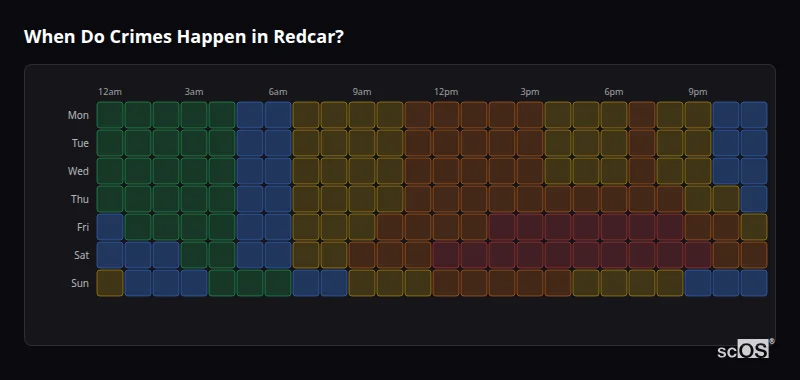This screenshot has height=380, width=800.
Task: Click the '6pm' hour label
Action: point(614,92)
